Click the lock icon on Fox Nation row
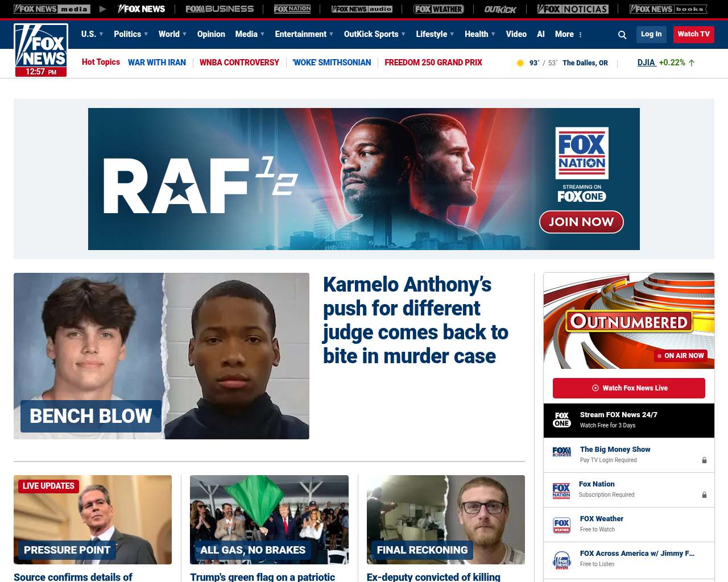This screenshot has width=728, height=582. 704,495
